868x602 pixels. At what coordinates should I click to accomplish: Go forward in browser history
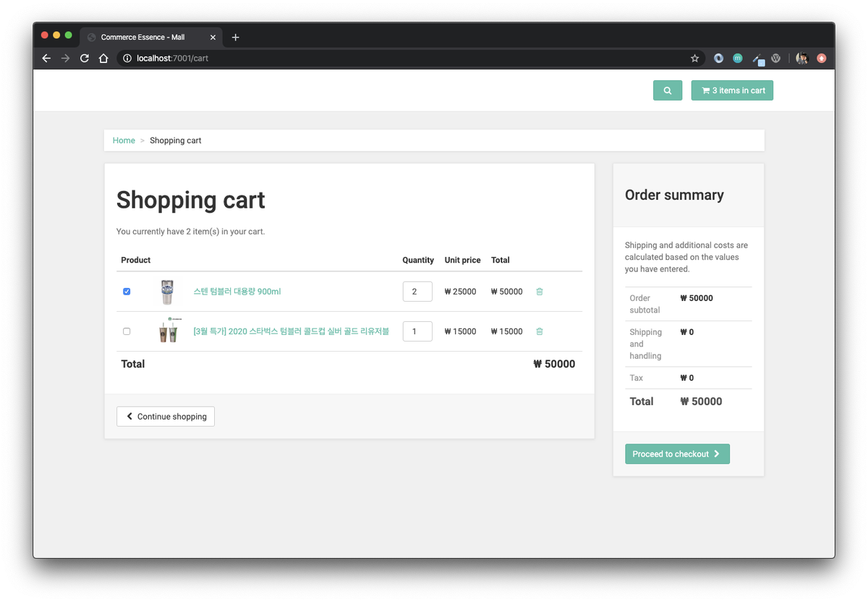(x=65, y=58)
